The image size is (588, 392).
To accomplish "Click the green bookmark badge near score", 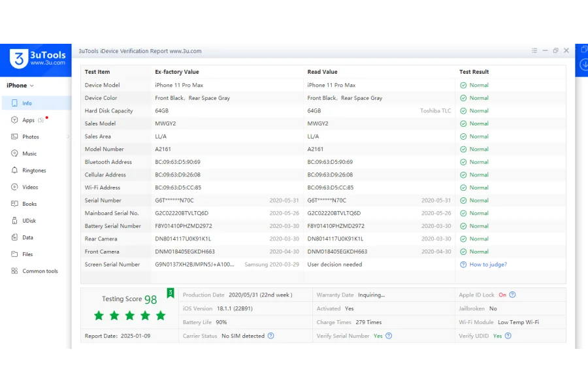I will click(171, 293).
